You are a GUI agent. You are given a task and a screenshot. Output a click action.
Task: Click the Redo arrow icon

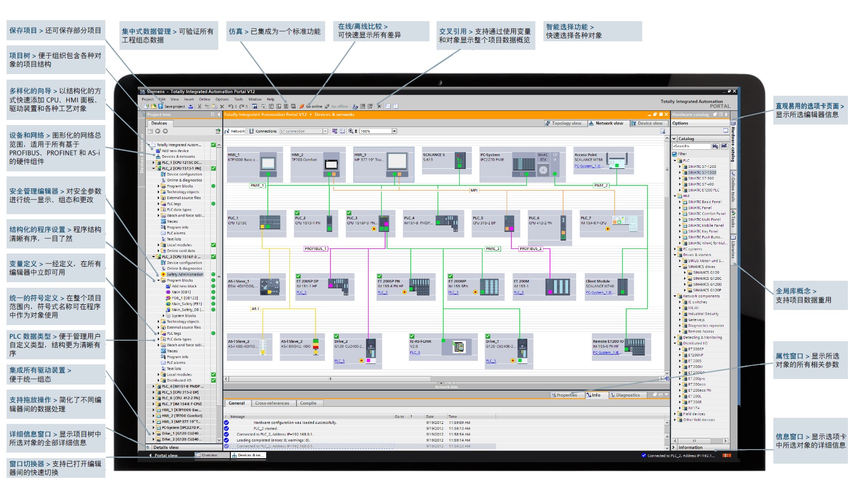pyautogui.click(x=241, y=106)
